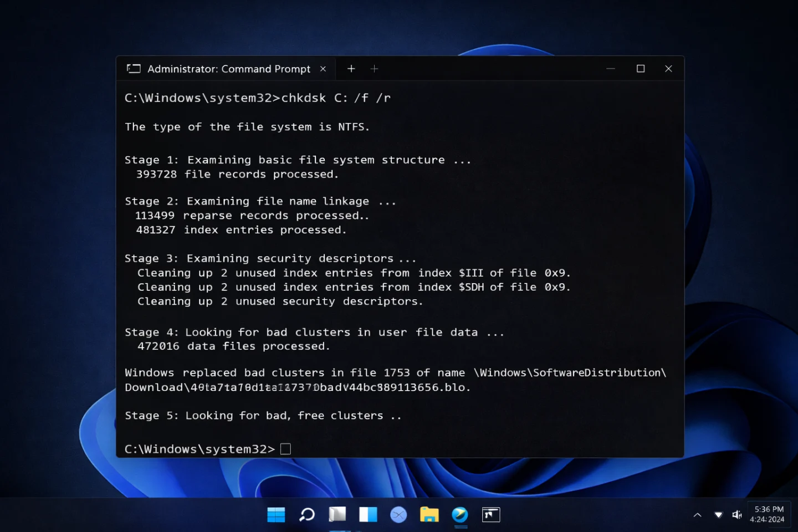The image size is (798, 532).
Task: Click the file path line ending in .blo
Action: pyautogui.click(x=298, y=387)
